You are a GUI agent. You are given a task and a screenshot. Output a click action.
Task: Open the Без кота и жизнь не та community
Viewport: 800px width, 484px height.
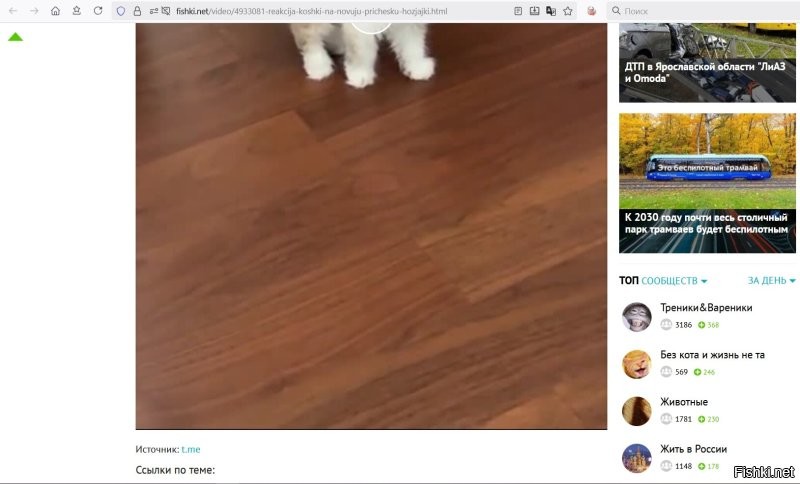click(712, 354)
